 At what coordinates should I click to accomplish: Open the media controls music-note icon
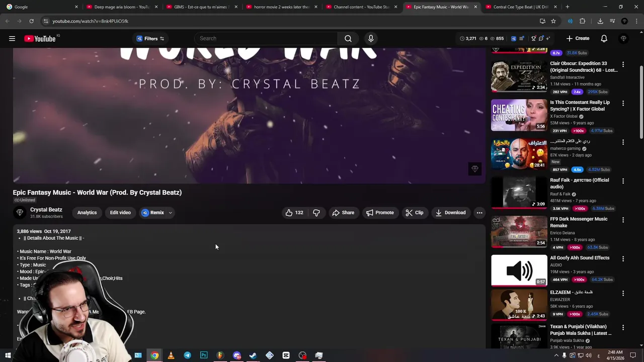[x=612, y=21]
